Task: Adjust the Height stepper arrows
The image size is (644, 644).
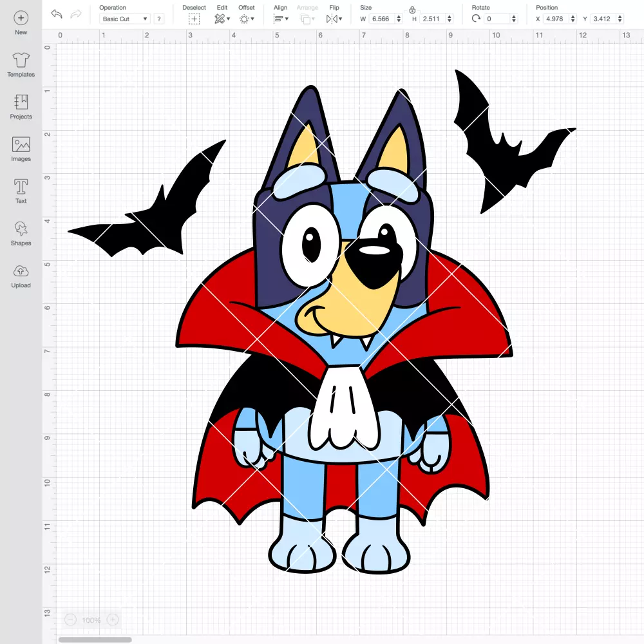Action: [450, 19]
